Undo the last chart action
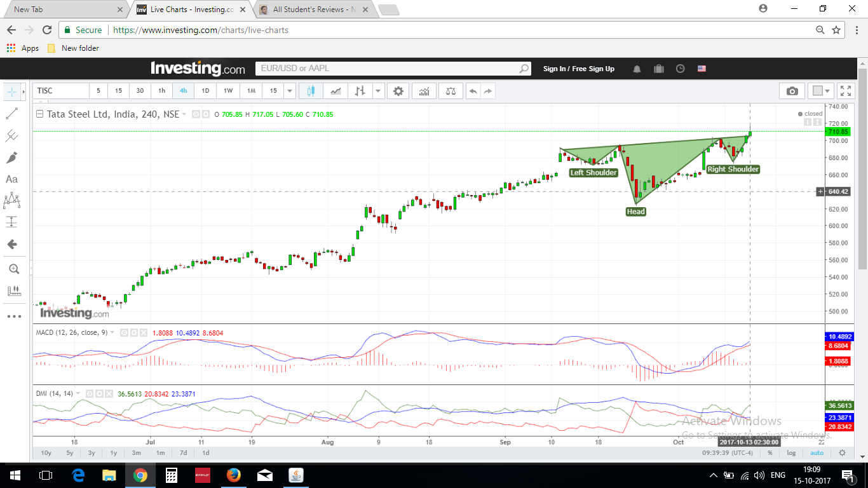The height and width of the screenshot is (488, 868). pyautogui.click(x=473, y=91)
